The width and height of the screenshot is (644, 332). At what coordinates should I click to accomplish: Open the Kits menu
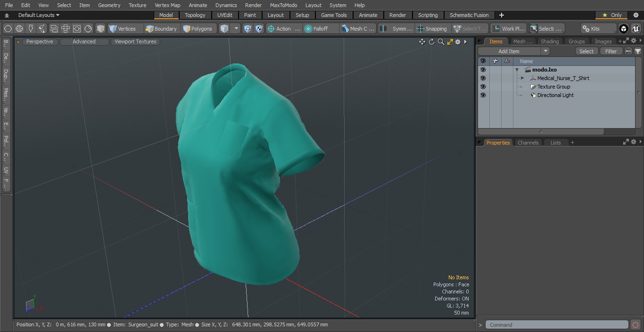[x=598, y=29]
